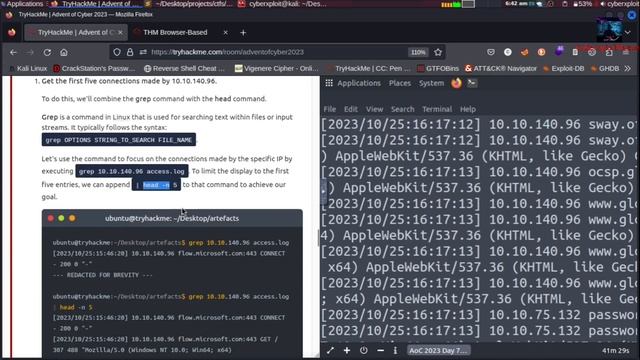The image size is (640, 360).
Task: Open Vigenere Cipher bookmark
Action: click(x=277, y=68)
